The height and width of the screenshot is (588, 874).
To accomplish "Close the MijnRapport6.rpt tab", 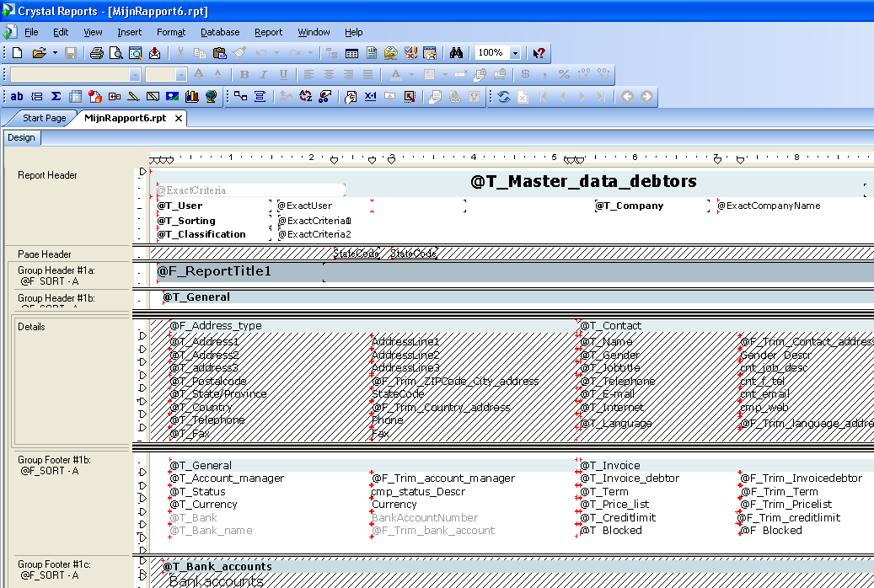I will (179, 119).
